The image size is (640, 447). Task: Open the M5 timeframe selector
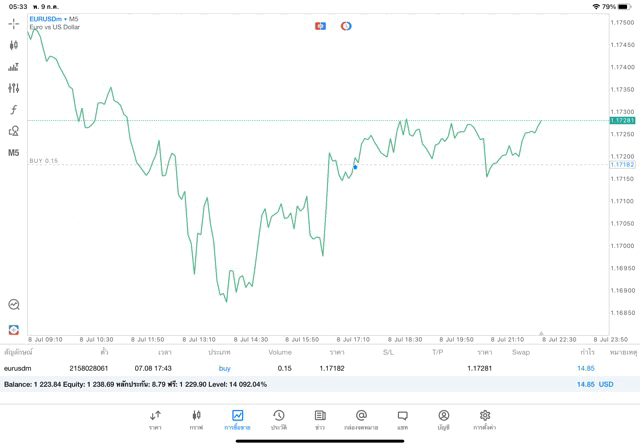14,153
